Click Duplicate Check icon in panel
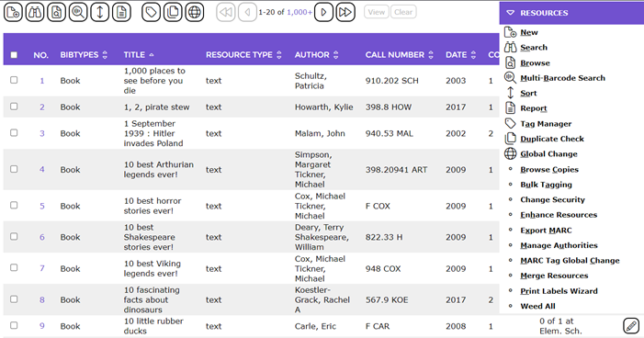The image size is (644, 338). (x=510, y=139)
